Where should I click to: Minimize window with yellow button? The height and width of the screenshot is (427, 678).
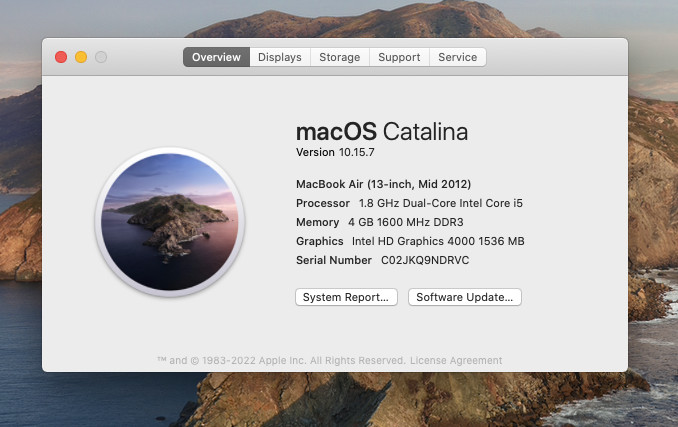click(x=81, y=57)
